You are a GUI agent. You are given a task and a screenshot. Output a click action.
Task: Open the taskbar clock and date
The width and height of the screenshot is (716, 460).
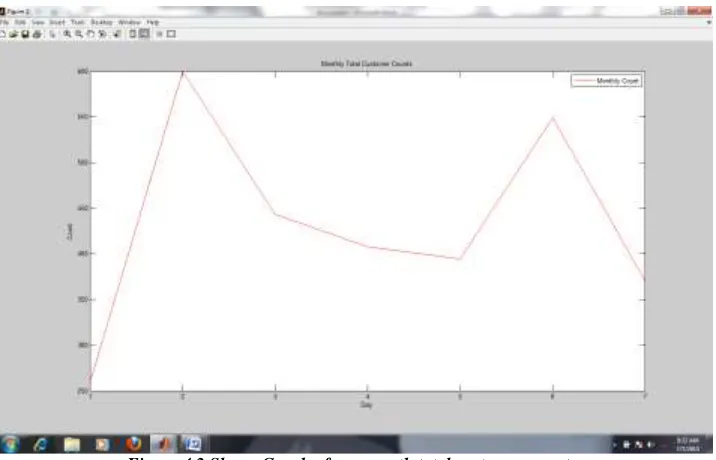[x=688, y=444]
